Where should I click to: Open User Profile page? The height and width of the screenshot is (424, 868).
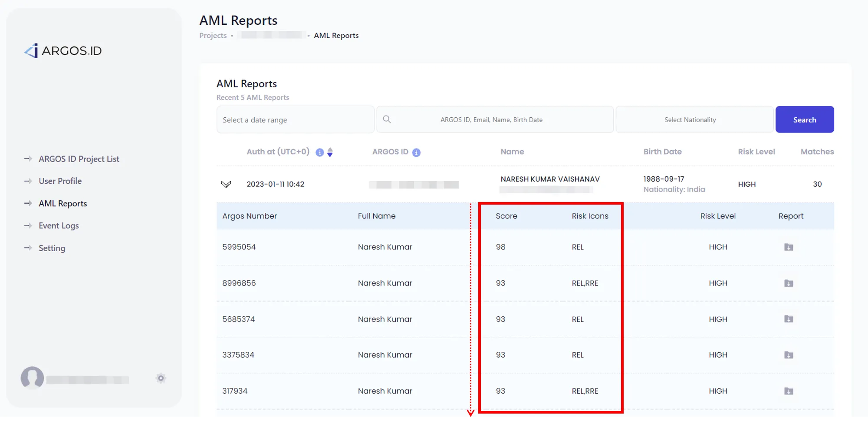(60, 181)
